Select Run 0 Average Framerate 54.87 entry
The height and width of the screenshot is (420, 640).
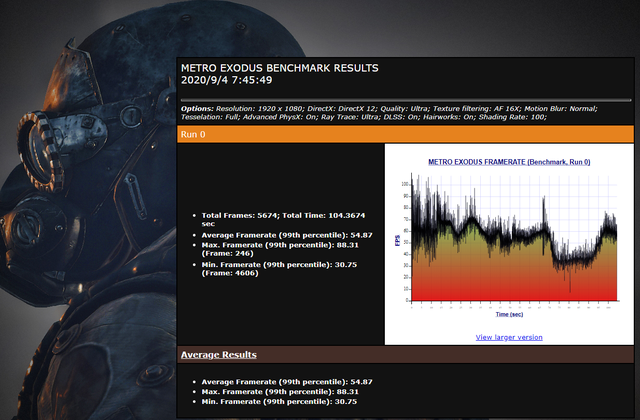pyautogui.click(x=287, y=235)
